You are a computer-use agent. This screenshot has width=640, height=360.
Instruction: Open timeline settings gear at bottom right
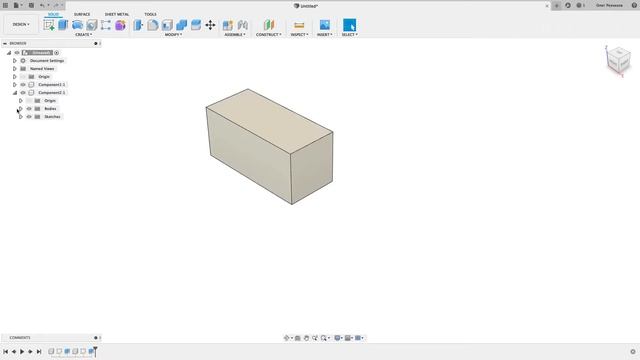click(633, 351)
